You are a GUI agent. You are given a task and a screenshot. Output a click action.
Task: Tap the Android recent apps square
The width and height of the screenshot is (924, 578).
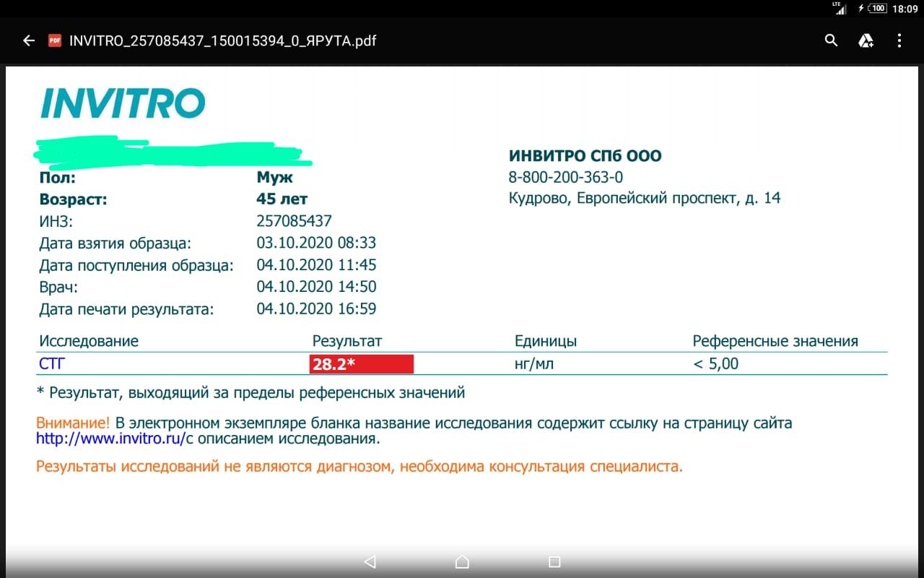(x=554, y=561)
